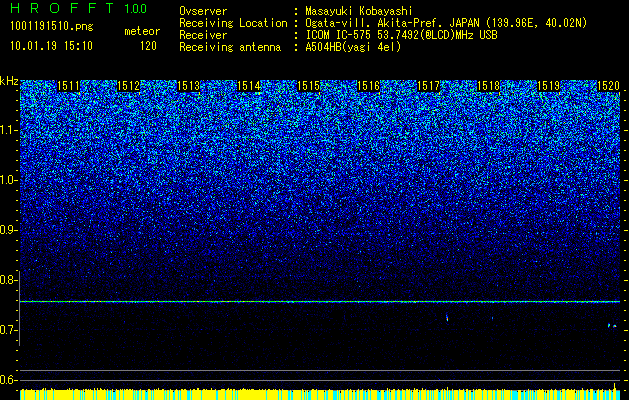Click the observer name Masayuki Kobayashi
The image size is (629, 400).
359,11
